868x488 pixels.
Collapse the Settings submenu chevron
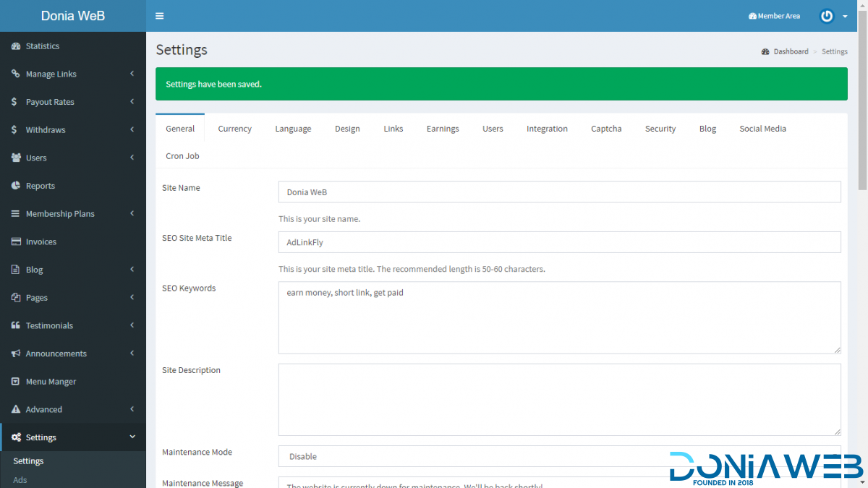point(132,437)
